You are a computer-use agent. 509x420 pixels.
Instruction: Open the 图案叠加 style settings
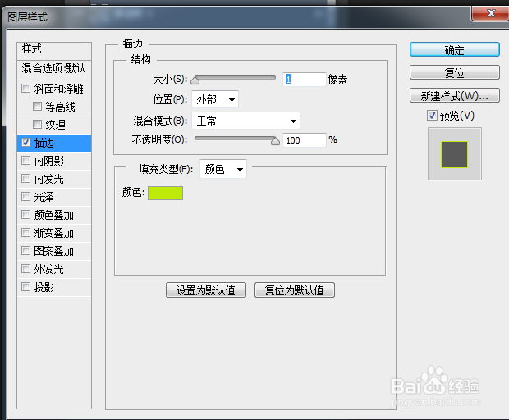[54, 251]
